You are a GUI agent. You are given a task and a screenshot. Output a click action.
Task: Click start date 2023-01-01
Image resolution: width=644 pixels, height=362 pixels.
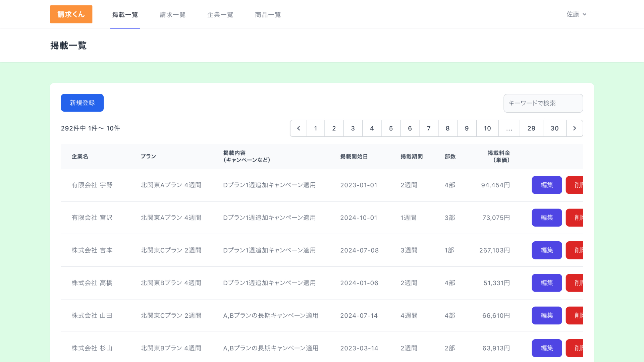click(x=359, y=185)
